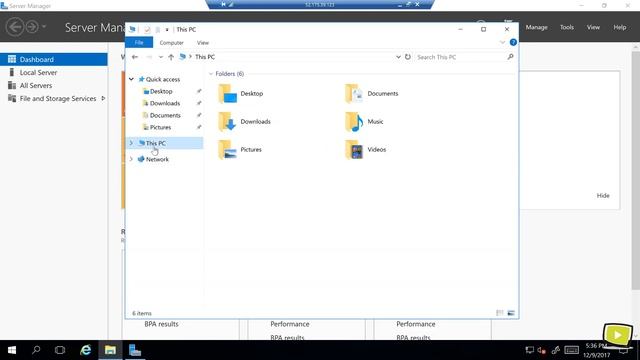Select Desktop under Quick access
Screen dimensions: 640x360
[x=161, y=91]
